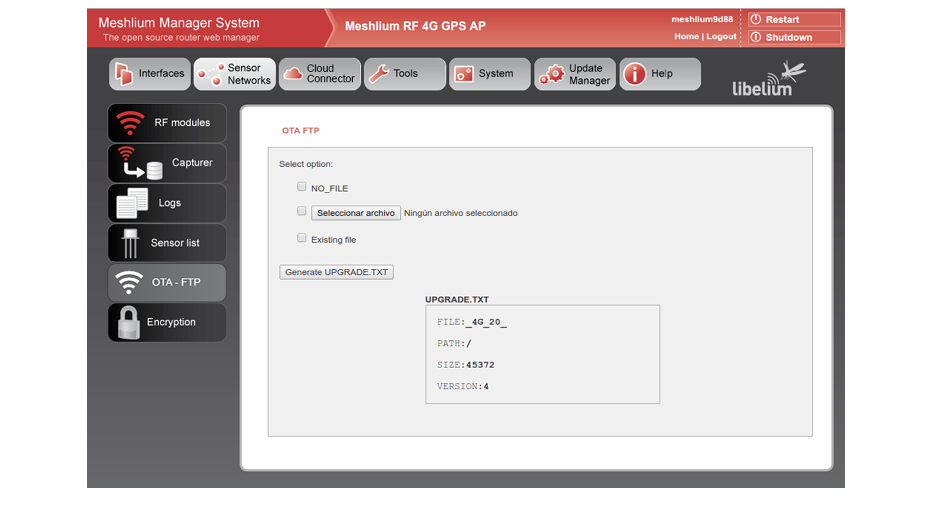946x505 pixels.
Task: Click Seleccionar archivo file chooser button
Action: 356,213
